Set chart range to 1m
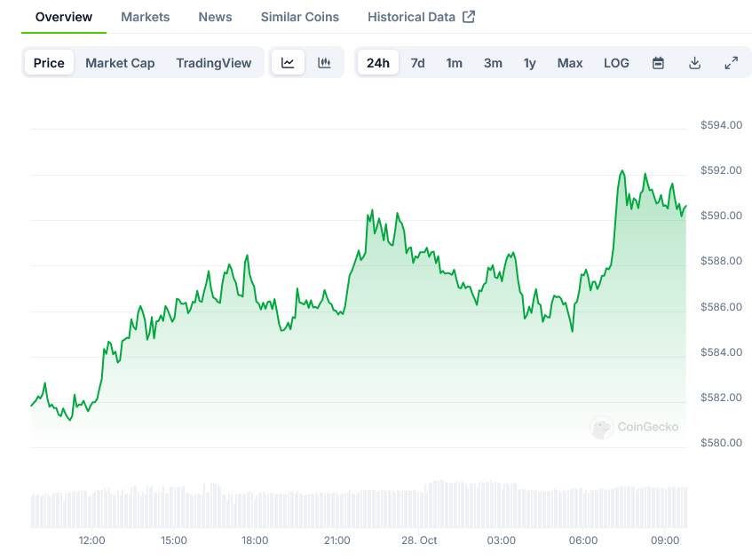The image size is (752, 560). click(x=454, y=63)
